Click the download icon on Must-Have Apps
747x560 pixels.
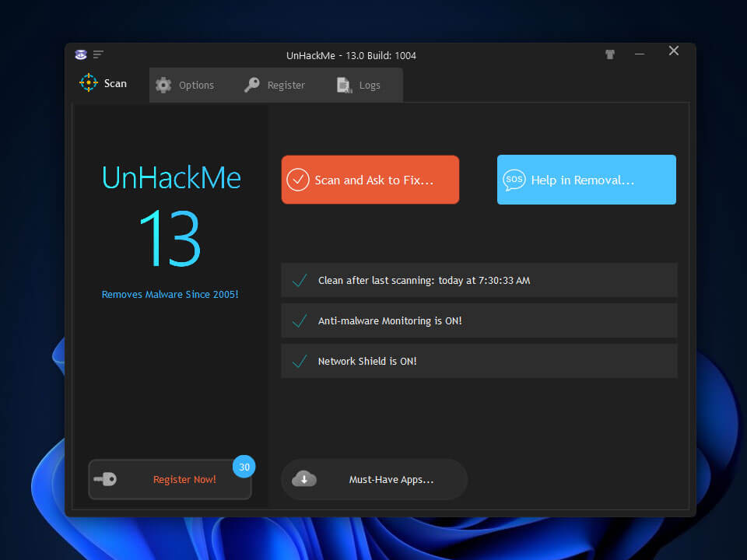304,479
